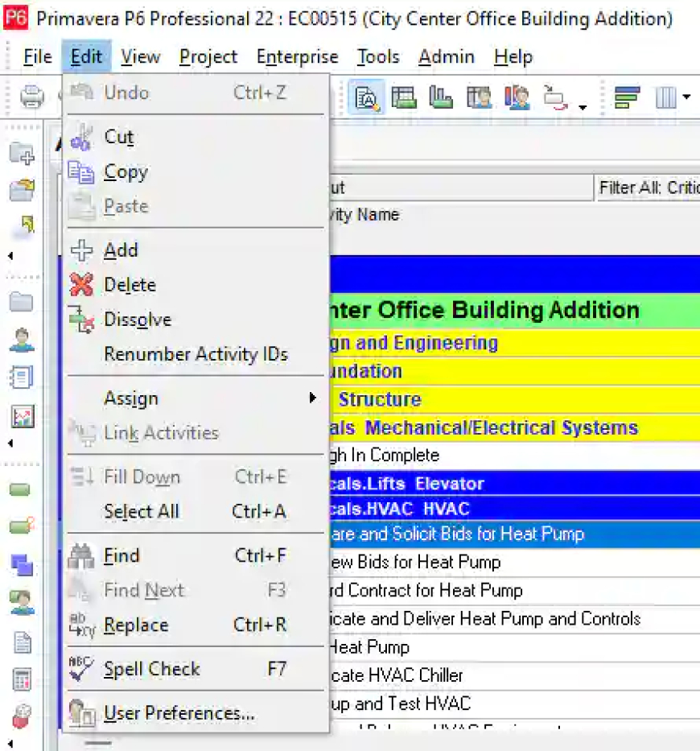700x751 pixels.
Task: Click the Resource Usage Profile toolbar icon
Action: click(516, 97)
